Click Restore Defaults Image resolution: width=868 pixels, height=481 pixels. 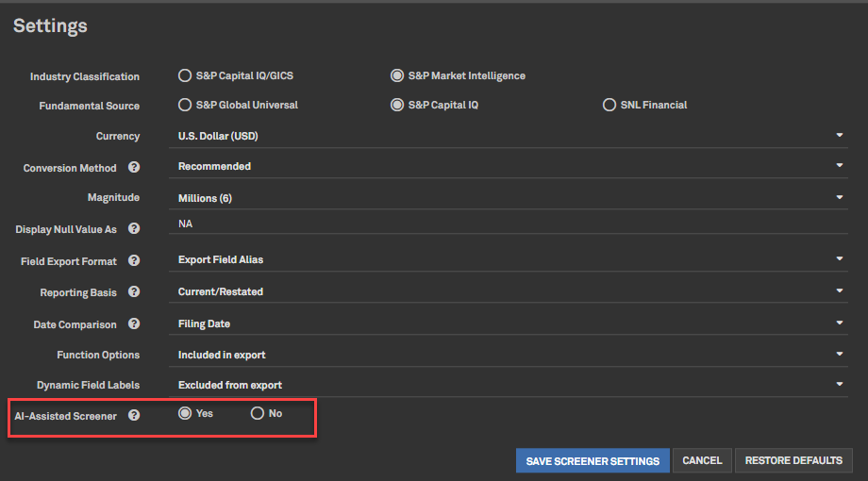[x=793, y=461]
